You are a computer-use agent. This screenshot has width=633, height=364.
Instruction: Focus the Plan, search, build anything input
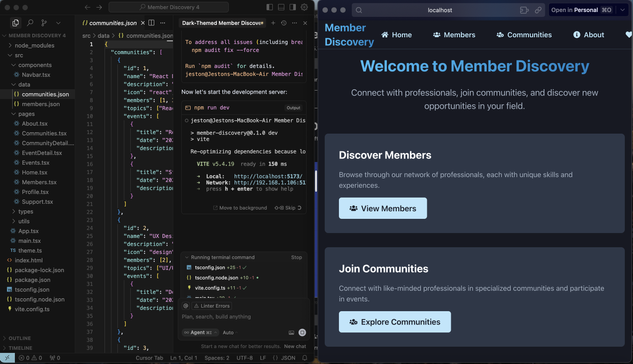[243, 317]
